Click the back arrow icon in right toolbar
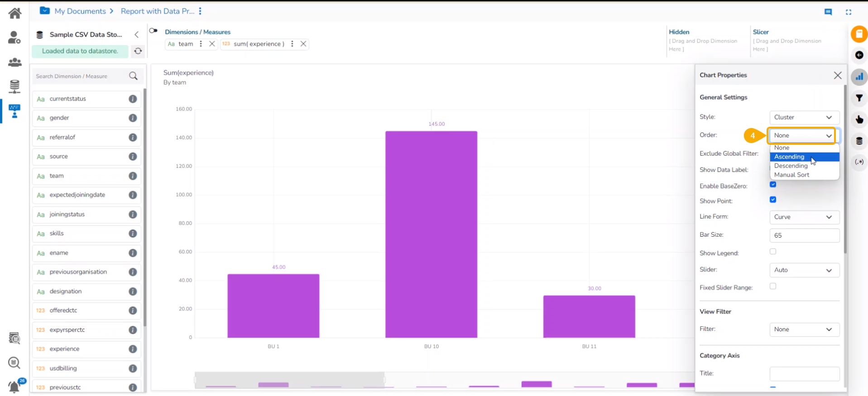Image resolution: width=868 pixels, height=396 pixels. [x=859, y=55]
